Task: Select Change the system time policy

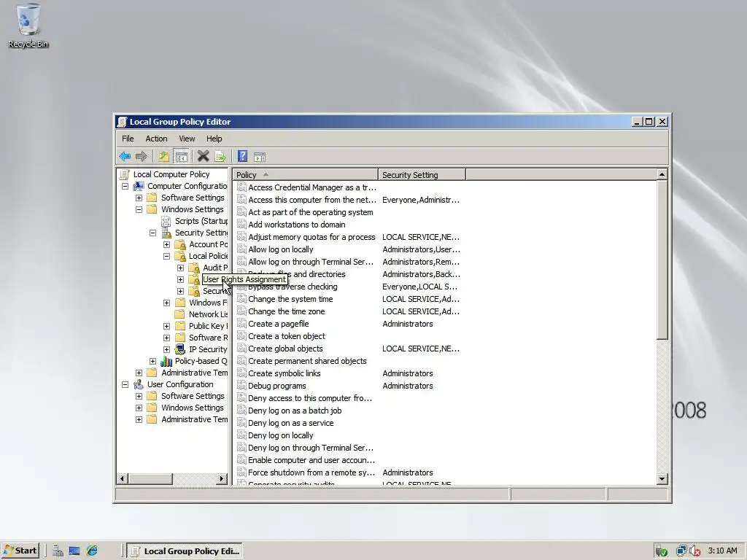Action: [290, 298]
